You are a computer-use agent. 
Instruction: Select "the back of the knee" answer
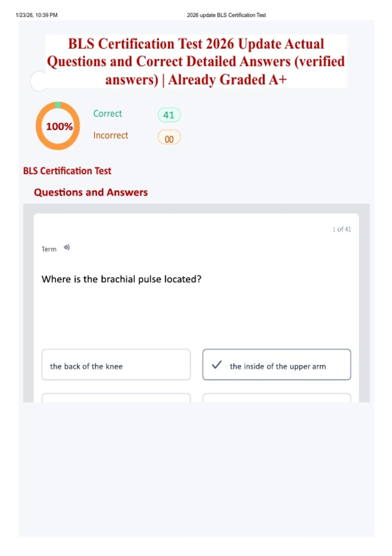(x=116, y=365)
